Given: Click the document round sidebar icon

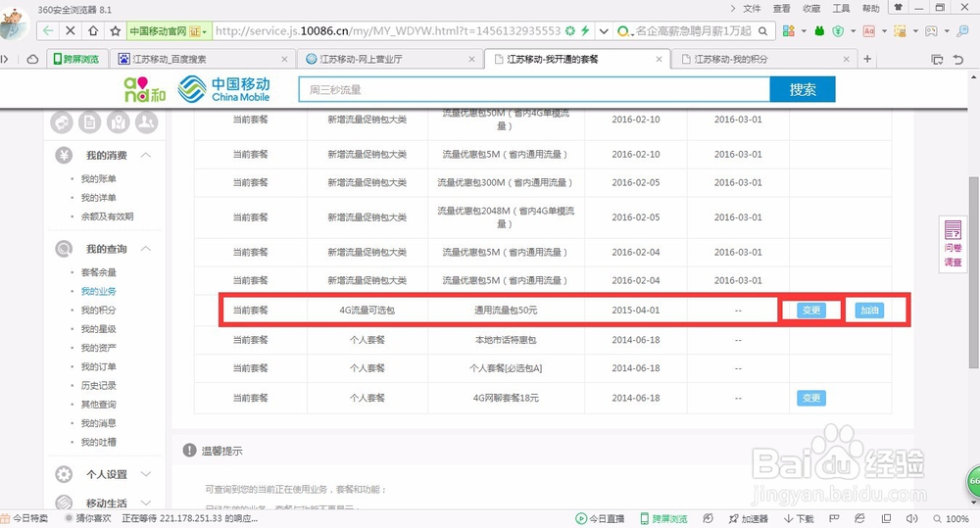Looking at the screenshot, I should (90, 121).
